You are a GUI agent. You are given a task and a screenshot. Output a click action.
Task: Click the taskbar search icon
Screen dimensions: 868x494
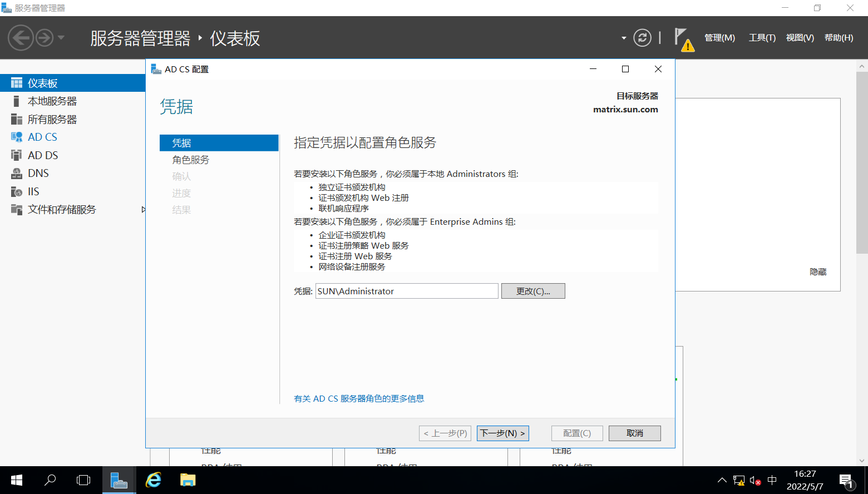[50, 480]
